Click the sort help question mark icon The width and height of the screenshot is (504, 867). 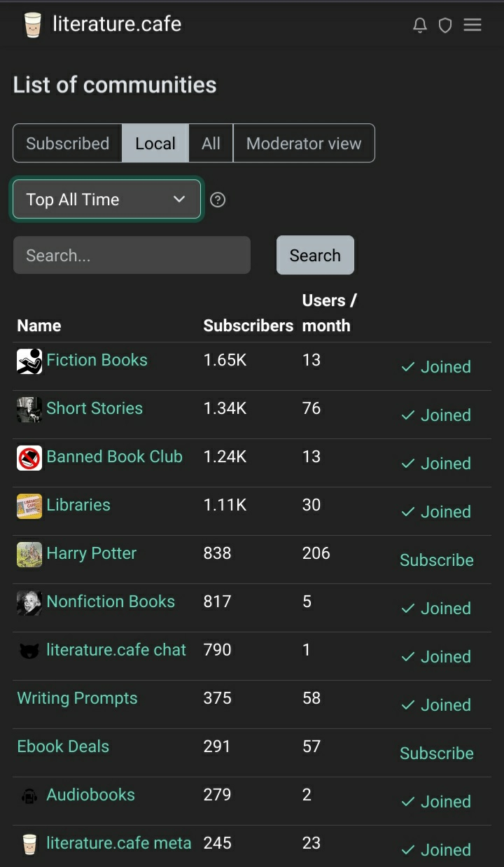pos(218,200)
